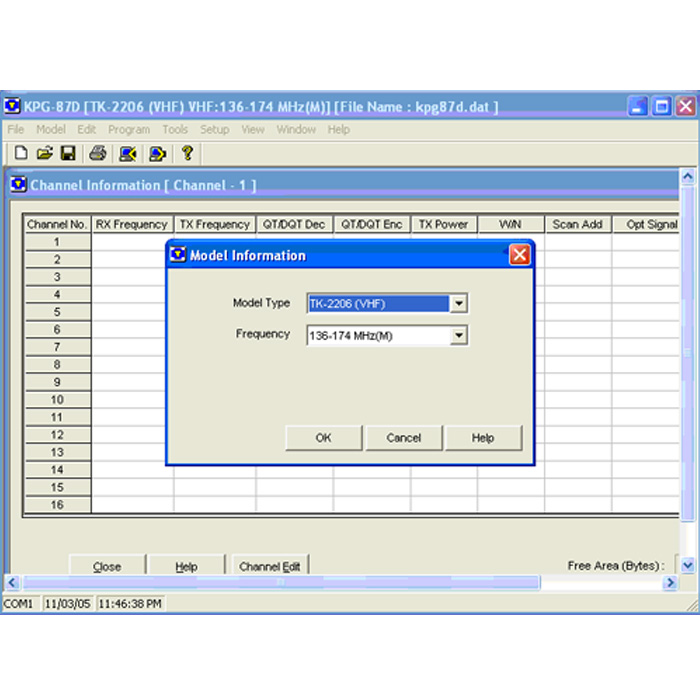700x700 pixels.
Task: Print using the printer toolbar icon
Action: point(98,153)
